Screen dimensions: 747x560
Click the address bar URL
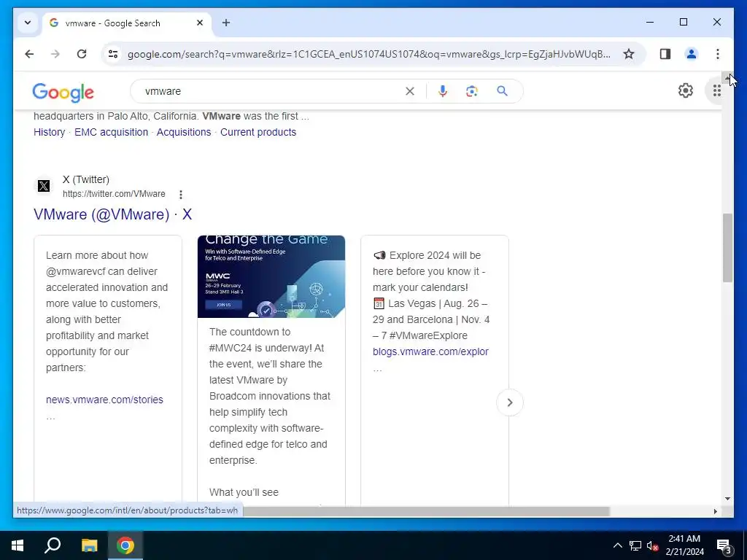369,54
